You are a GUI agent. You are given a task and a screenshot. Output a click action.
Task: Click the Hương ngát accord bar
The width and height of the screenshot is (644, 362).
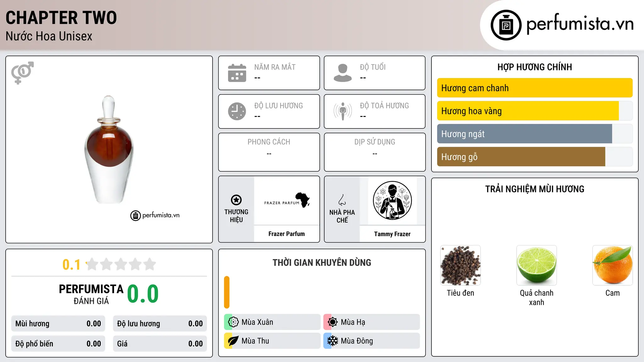[535, 134]
